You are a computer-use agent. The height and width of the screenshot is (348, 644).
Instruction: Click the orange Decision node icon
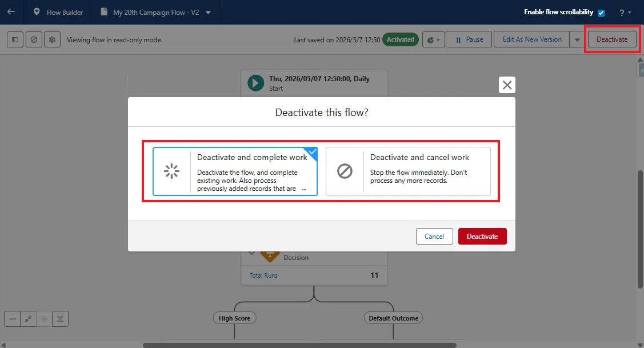click(270, 256)
